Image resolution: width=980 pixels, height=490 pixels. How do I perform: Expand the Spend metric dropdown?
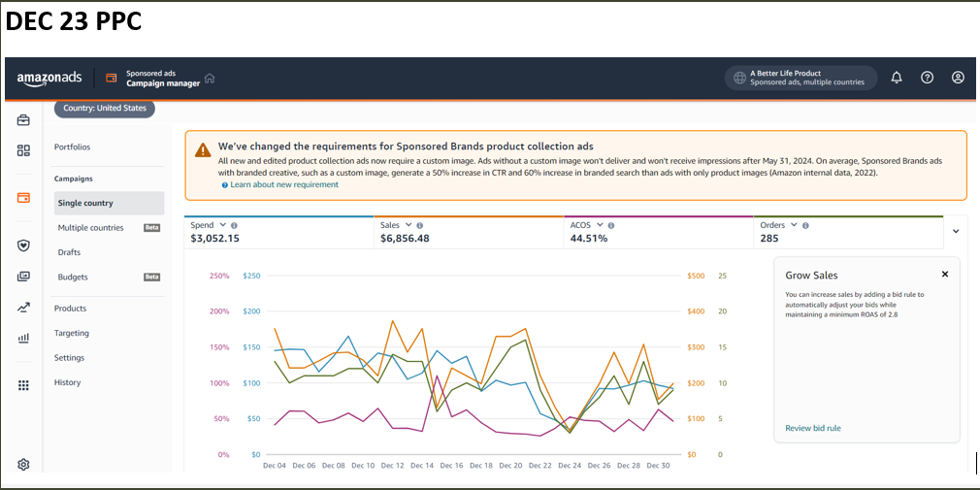(221, 225)
